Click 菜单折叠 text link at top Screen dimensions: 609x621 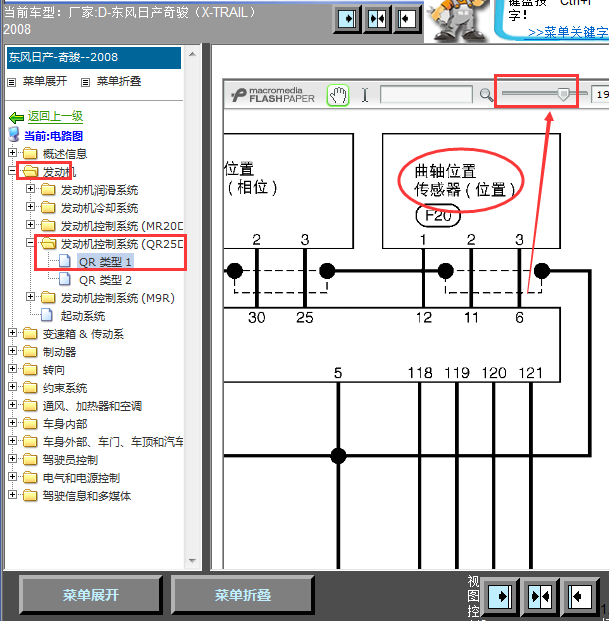click(x=119, y=81)
